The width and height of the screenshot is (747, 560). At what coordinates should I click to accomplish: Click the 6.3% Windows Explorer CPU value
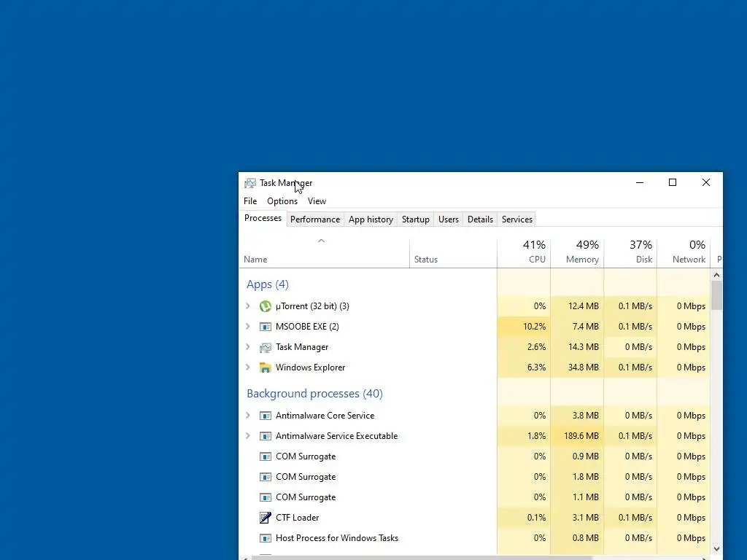[536, 367]
